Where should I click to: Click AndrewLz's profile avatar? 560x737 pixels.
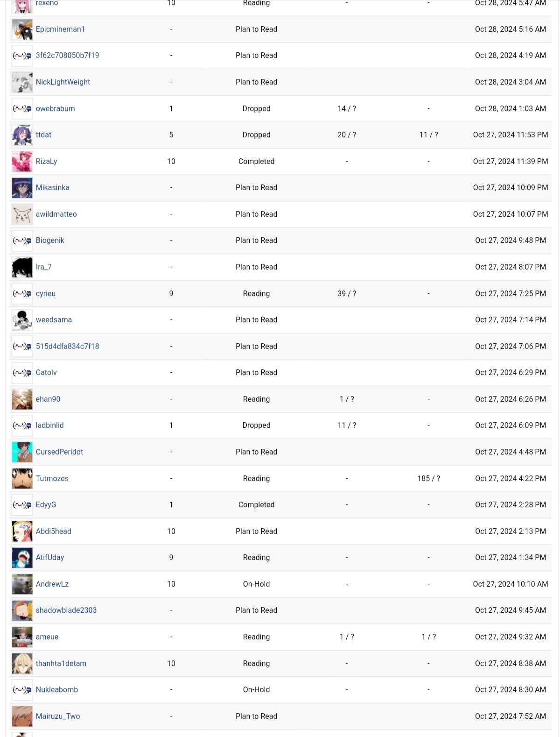(22, 584)
